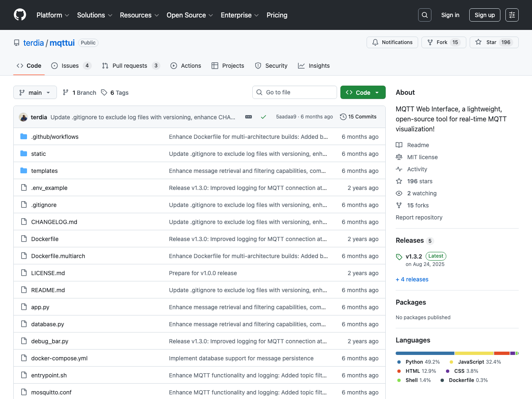532x399 pixels.
Task: Click the watching eye icon
Action: 399,193
